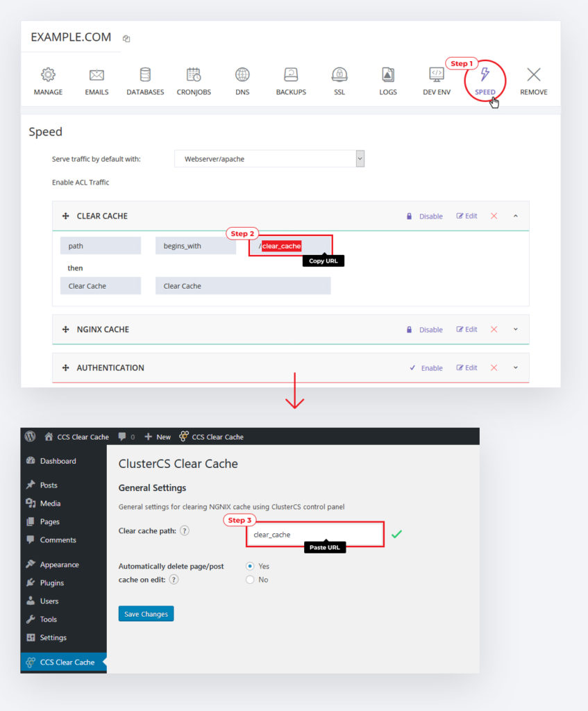This screenshot has width=588, height=711.
Task: Delete the AUTHENTICATION rule with red X
Action: pyautogui.click(x=494, y=368)
